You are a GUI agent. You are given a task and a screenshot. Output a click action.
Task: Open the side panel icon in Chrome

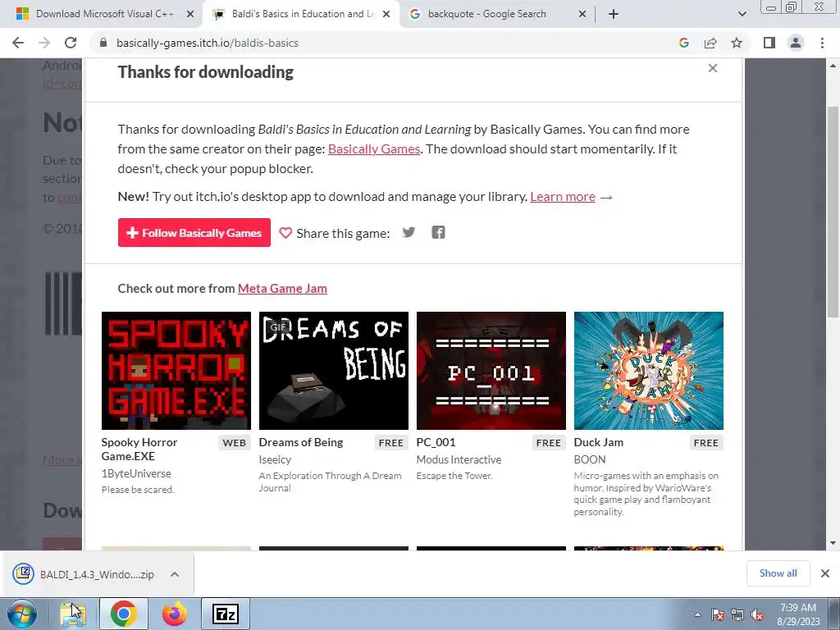(769, 43)
